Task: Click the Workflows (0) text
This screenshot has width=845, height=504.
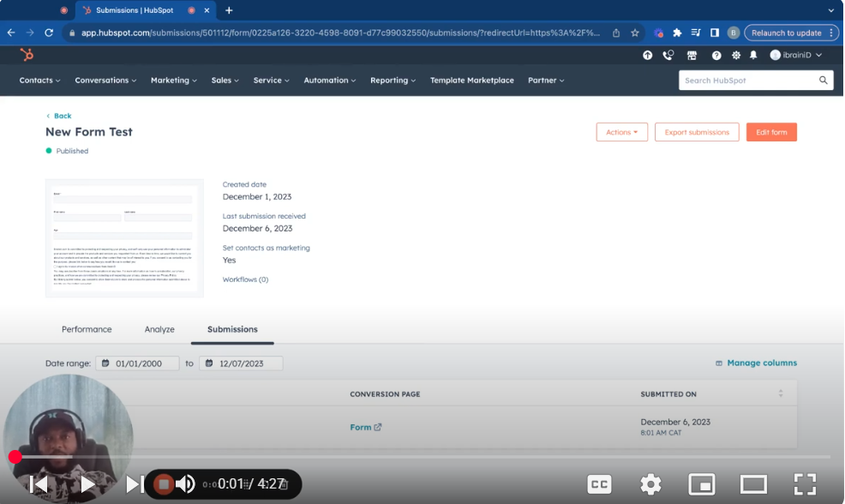Action: [245, 279]
